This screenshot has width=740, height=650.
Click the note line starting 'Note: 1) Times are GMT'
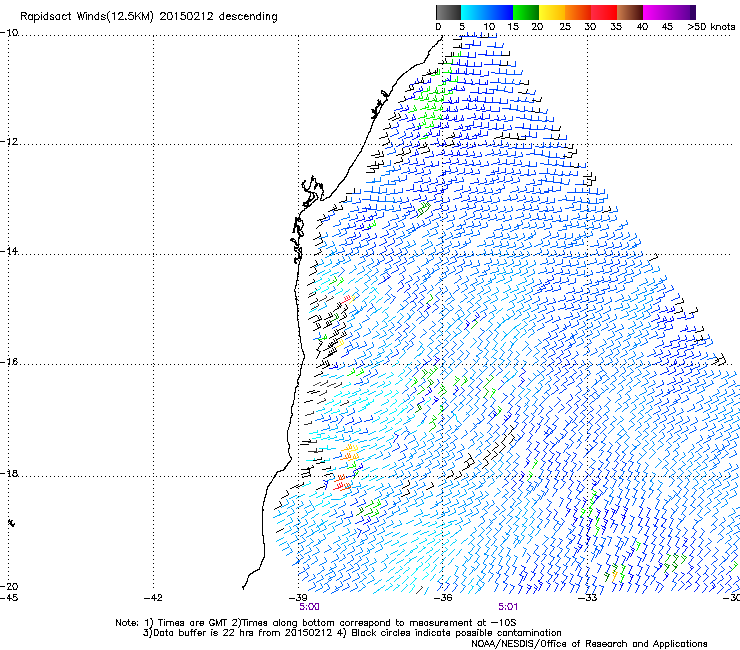point(316,623)
